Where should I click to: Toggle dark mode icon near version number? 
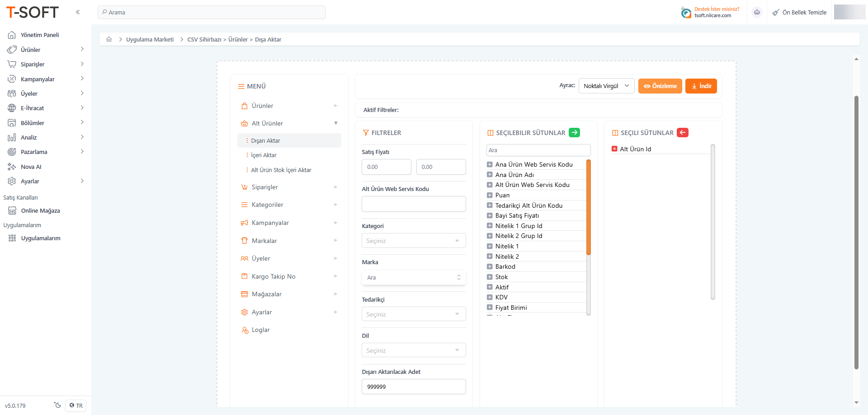tap(57, 405)
